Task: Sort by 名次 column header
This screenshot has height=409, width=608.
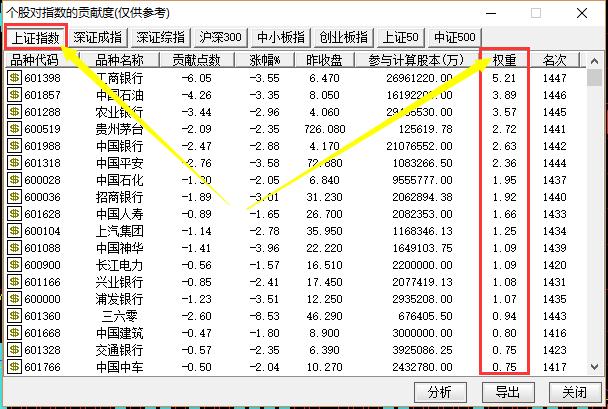Action: 554,60
